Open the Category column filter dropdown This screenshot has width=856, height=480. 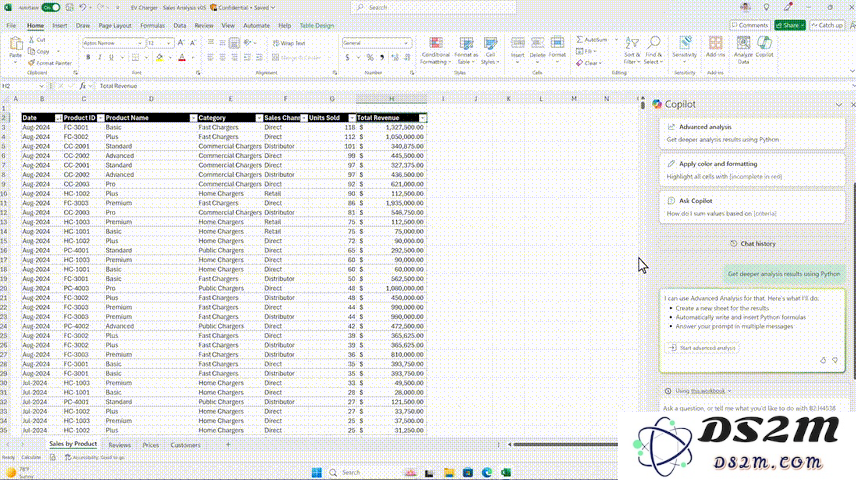pyautogui.click(x=259, y=118)
